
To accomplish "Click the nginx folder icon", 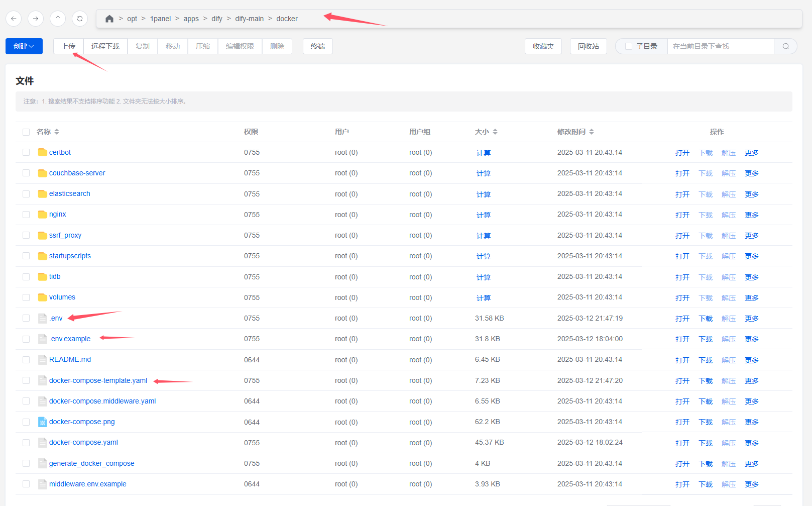I will pyautogui.click(x=43, y=215).
